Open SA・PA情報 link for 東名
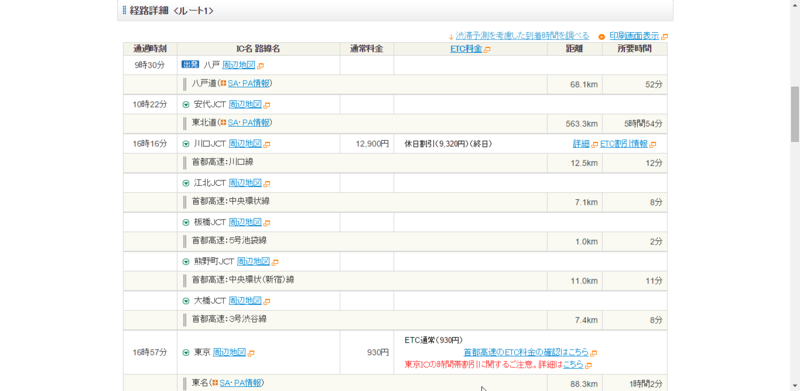800x391 pixels. (x=241, y=383)
